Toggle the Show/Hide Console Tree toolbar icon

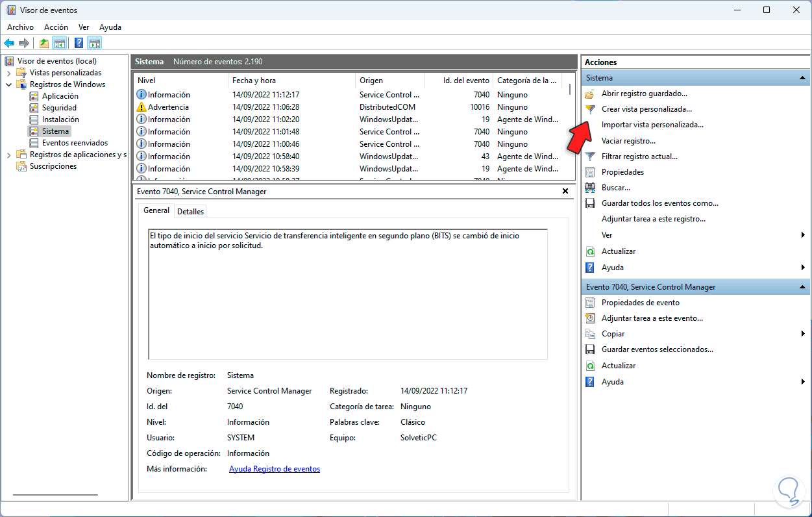tap(59, 44)
